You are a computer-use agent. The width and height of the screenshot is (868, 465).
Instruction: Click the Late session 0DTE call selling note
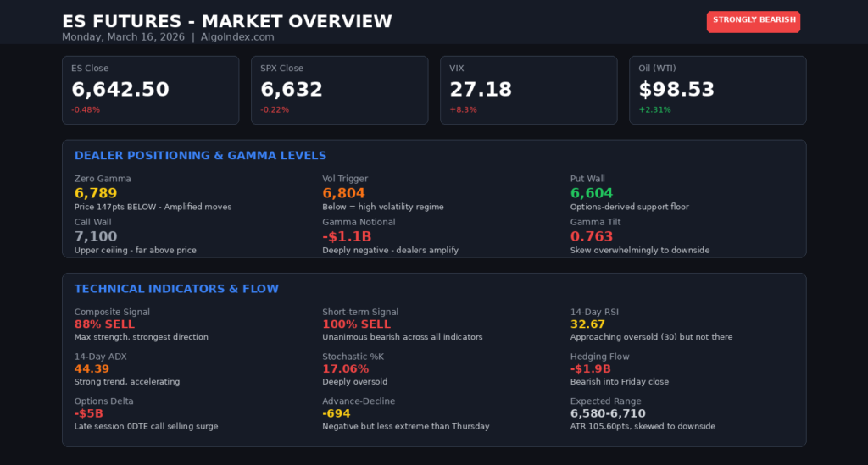click(x=146, y=426)
